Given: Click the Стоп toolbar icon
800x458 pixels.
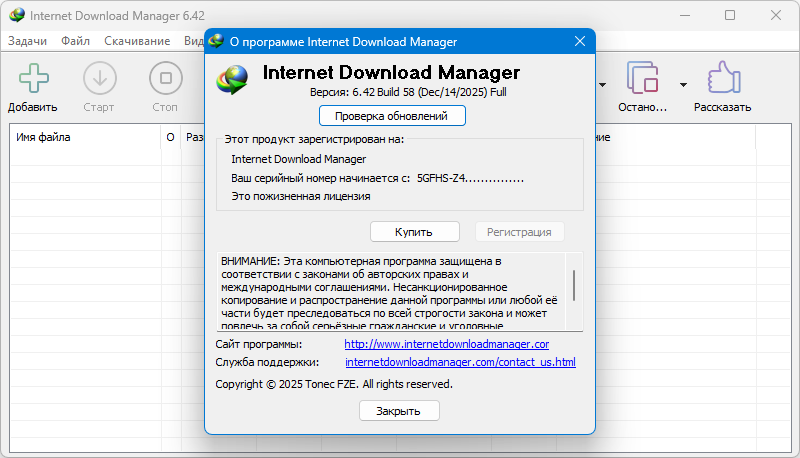Looking at the screenshot, I should click(165, 79).
